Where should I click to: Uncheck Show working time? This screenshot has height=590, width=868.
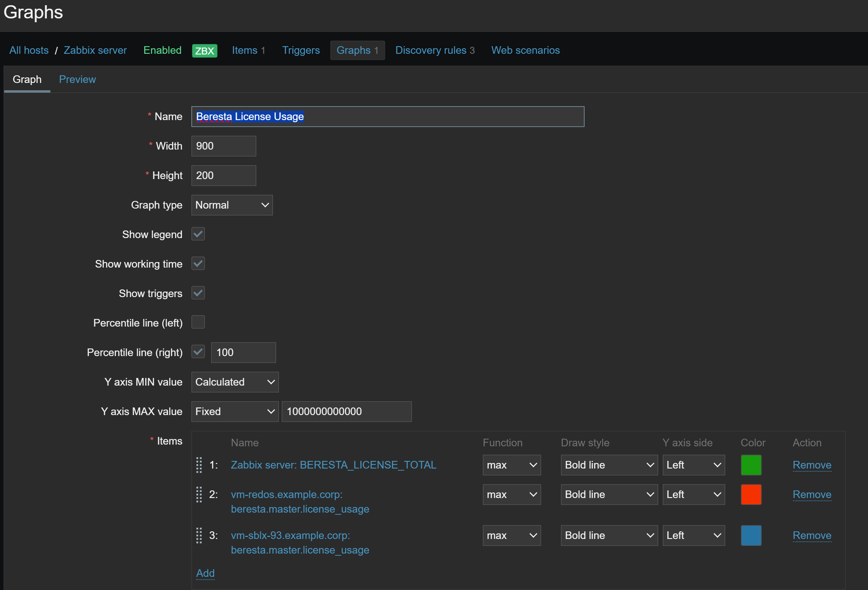pyautogui.click(x=198, y=264)
